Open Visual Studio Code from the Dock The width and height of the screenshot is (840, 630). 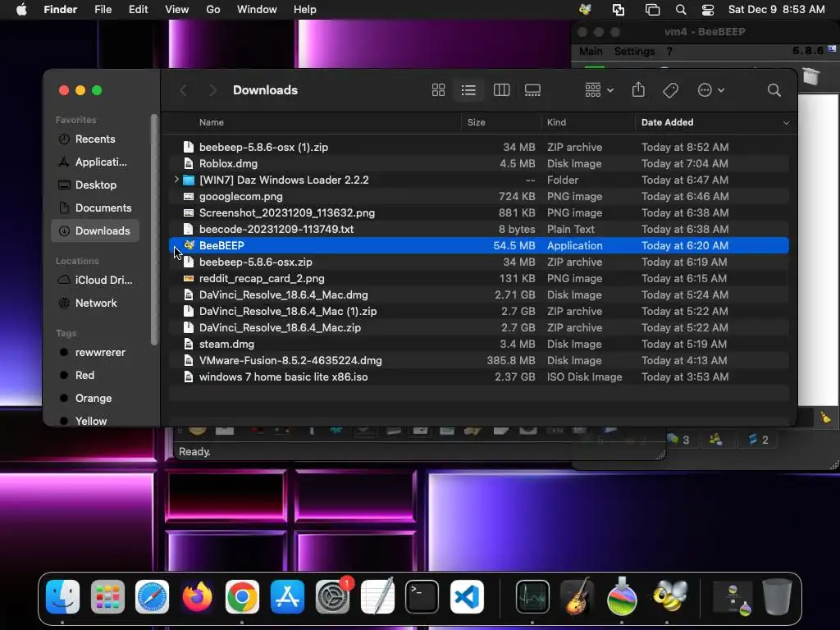(467, 597)
